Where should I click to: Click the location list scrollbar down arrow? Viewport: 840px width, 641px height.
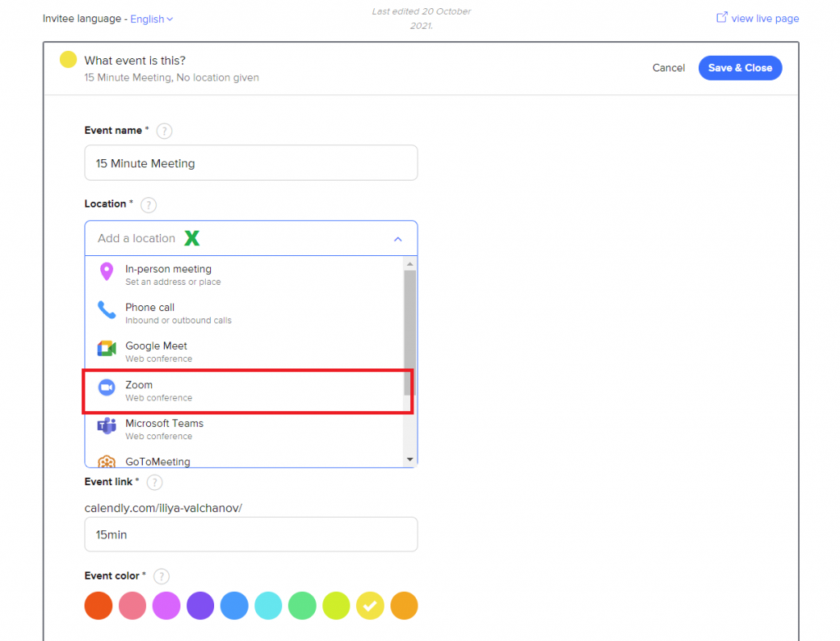(410, 460)
